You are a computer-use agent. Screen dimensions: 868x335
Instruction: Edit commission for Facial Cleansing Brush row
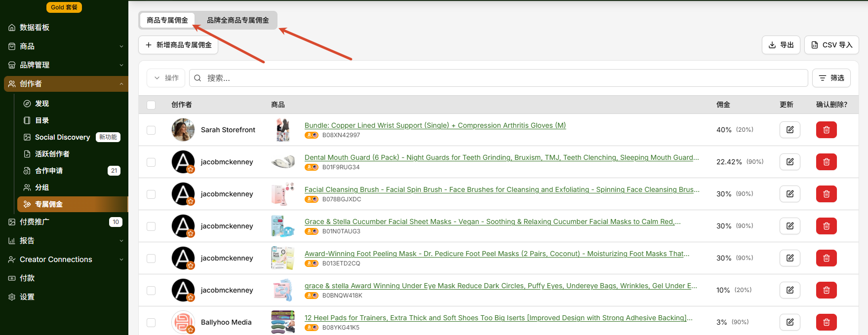point(790,194)
